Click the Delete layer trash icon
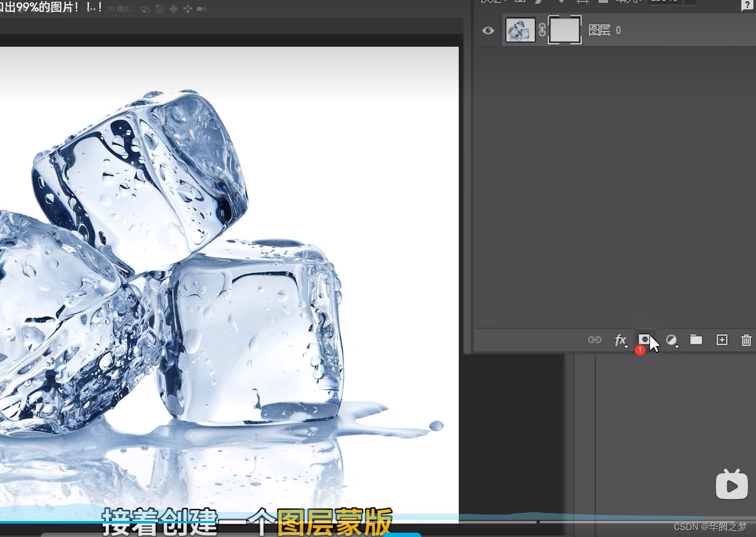756x537 pixels. (x=746, y=340)
